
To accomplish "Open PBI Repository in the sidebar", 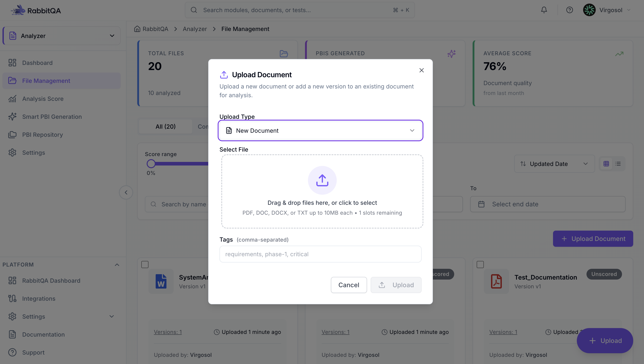I will (x=62, y=135).
